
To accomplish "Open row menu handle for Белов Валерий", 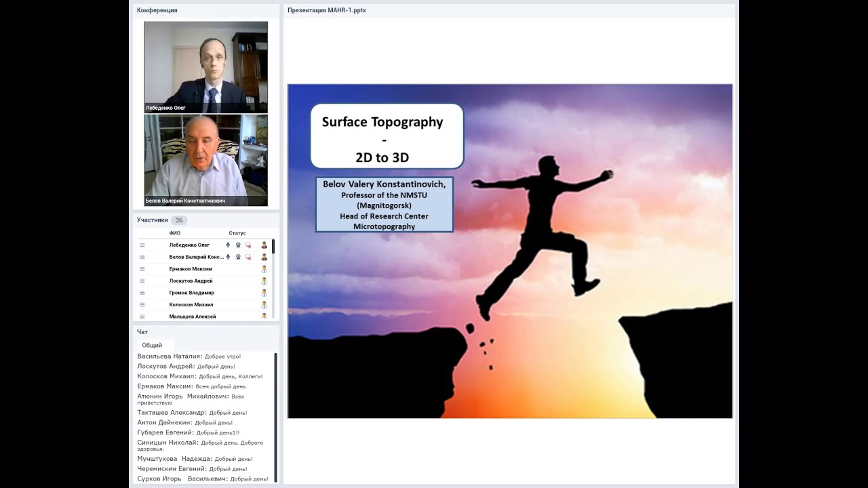I will pyautogui.click(x=142, y=257).
